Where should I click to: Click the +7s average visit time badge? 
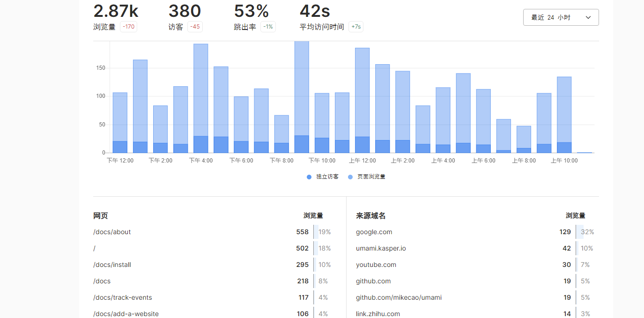pos(355,27)
